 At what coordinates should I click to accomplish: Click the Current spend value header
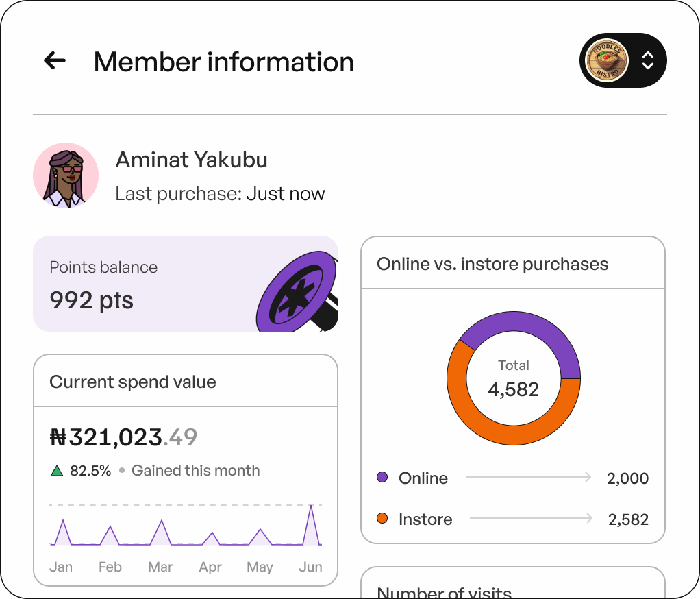click(133, 382)
